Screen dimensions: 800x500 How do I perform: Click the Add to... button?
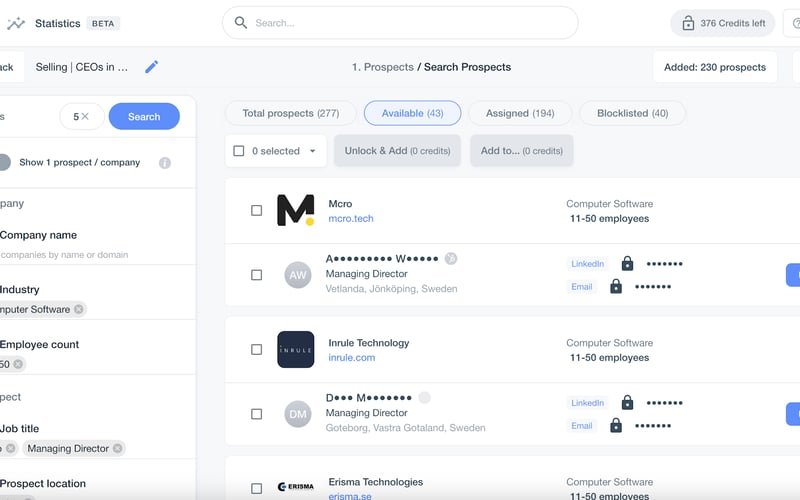(x=521, y=151)
